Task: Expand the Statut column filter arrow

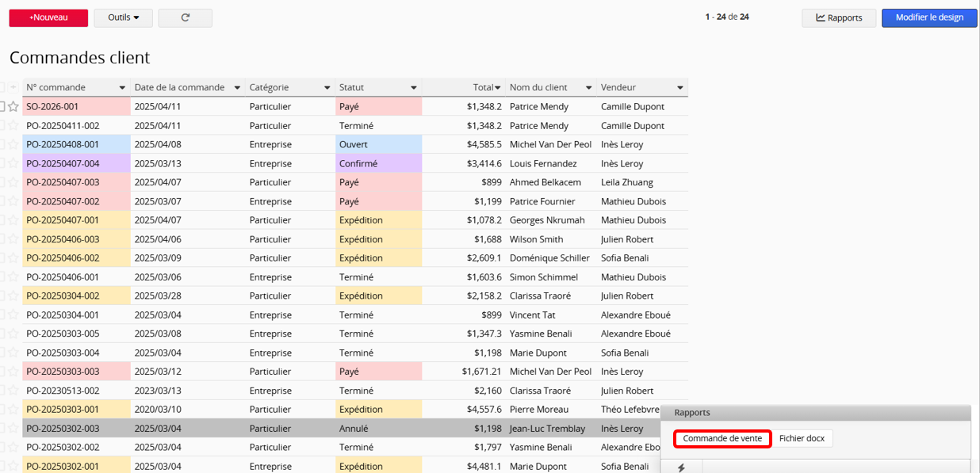Action: [x=413, y=88]
